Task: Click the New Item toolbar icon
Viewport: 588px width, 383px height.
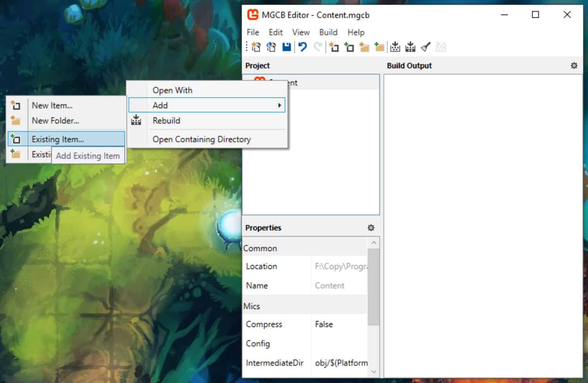Action: point(334,47)
